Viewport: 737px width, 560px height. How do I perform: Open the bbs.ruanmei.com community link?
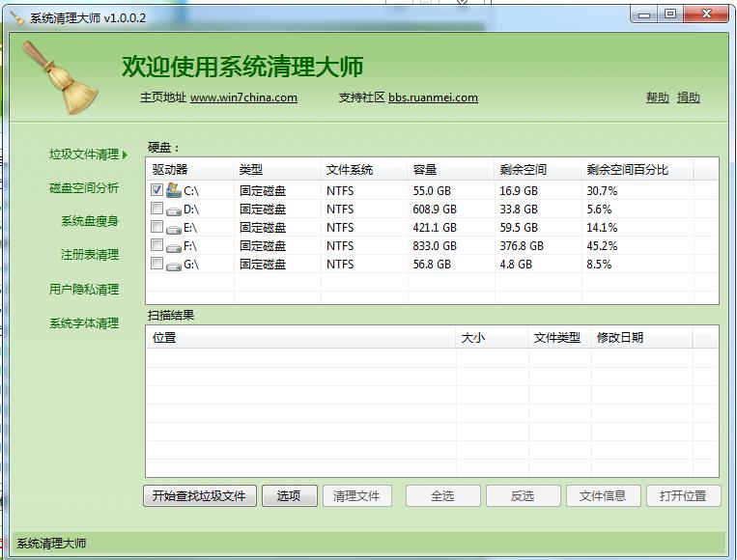point(433,98)
